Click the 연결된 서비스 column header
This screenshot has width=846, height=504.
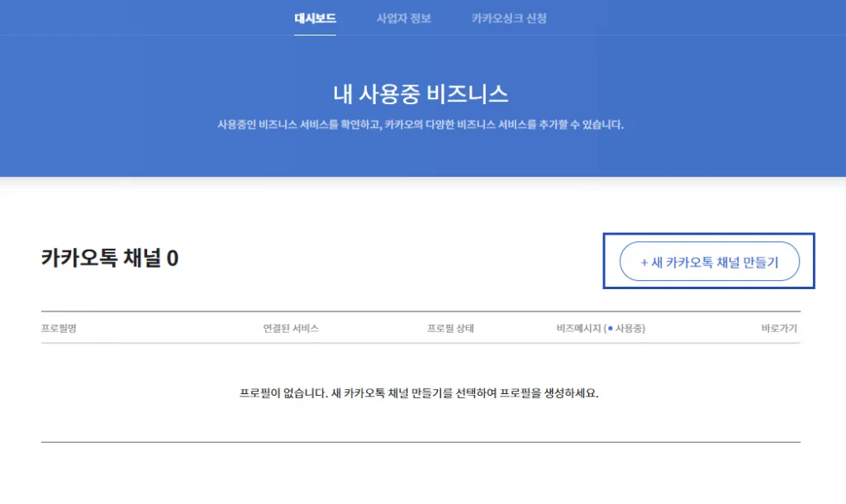(x=291, y=328)
